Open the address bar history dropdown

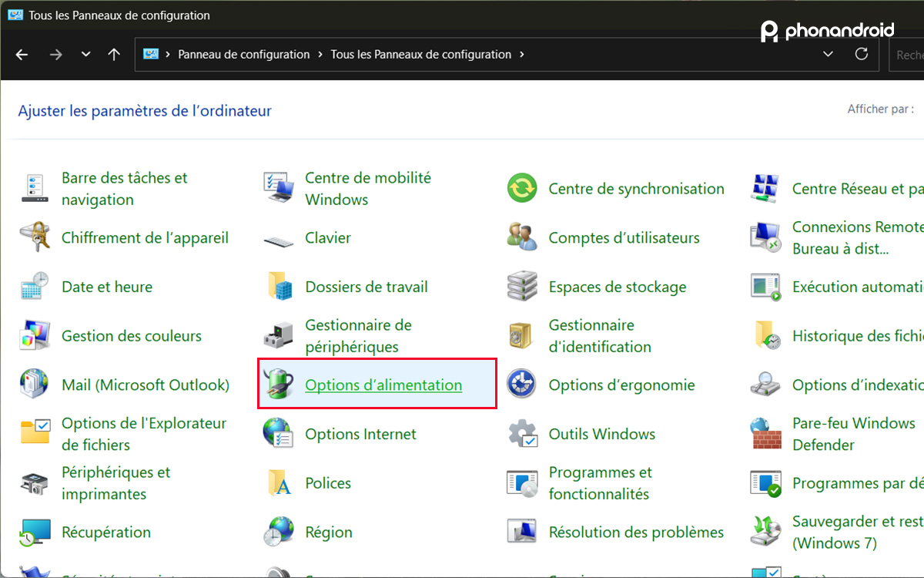point(829,55)
